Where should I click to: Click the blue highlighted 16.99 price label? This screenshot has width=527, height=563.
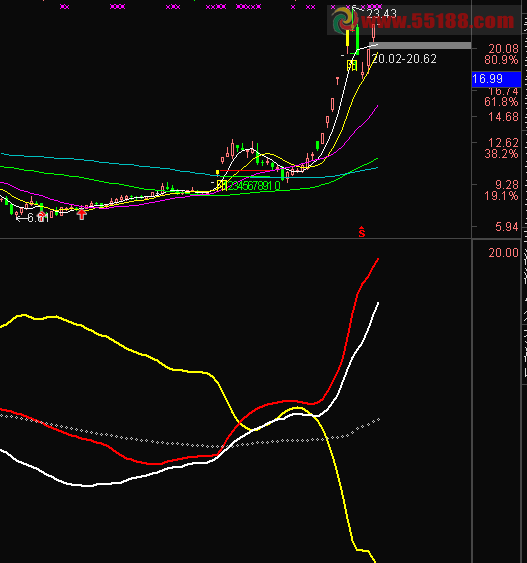click(496, 79)
